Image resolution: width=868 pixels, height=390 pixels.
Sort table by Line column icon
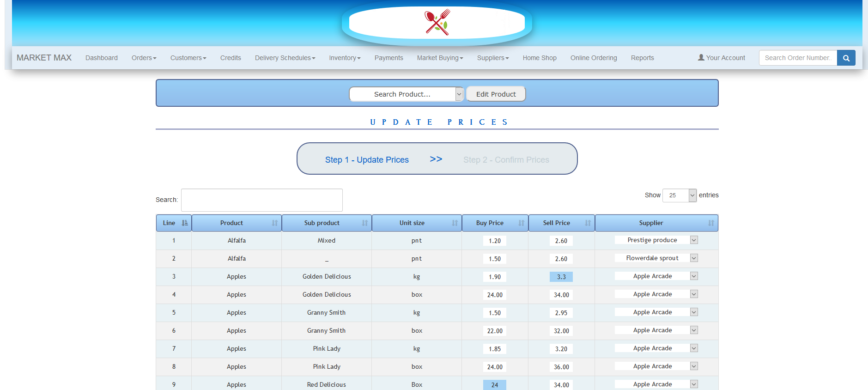[185, 223]
